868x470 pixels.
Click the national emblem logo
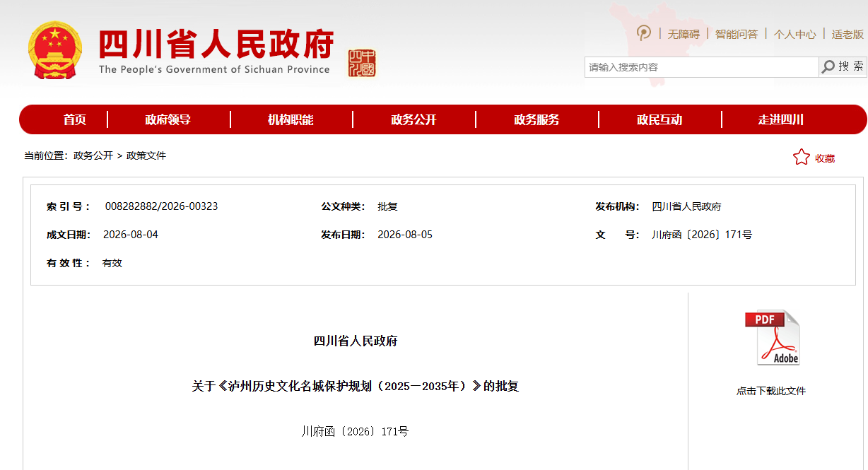[x=55, y=50]
